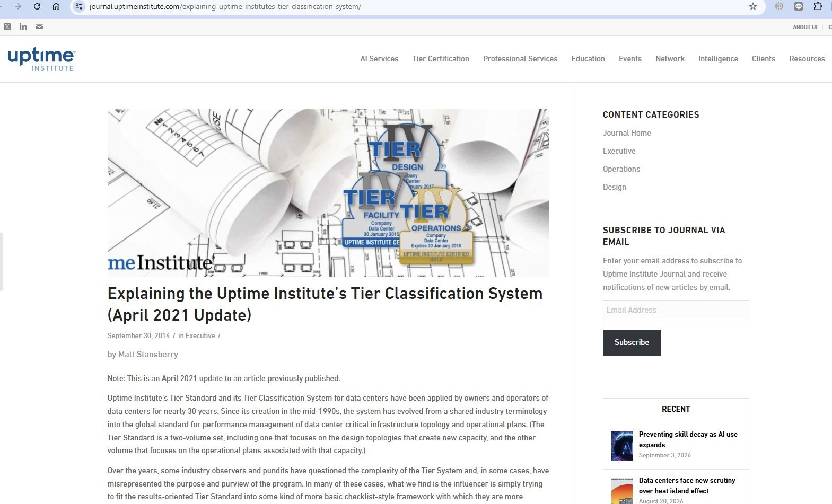The image size is (832, 504).
Task: Open the Extensions puzzle-piece menu
Action: pos(818,6)
